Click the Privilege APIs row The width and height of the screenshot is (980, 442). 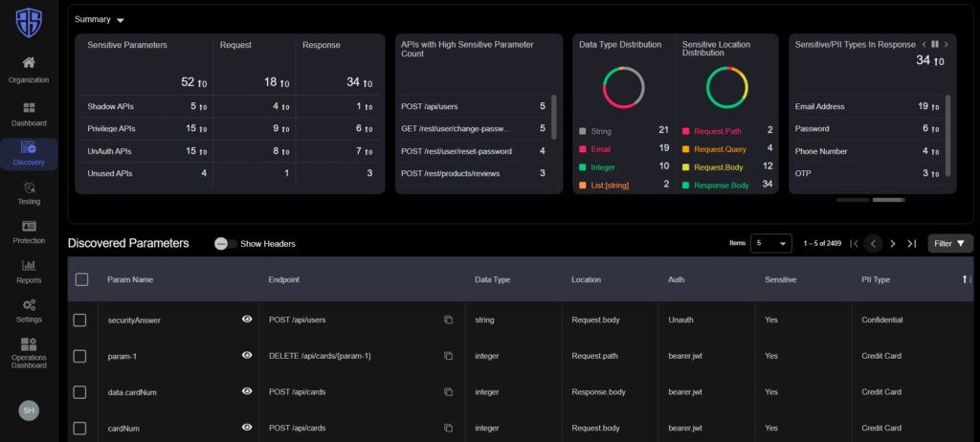pyautogui.click(x=230, y=129)
